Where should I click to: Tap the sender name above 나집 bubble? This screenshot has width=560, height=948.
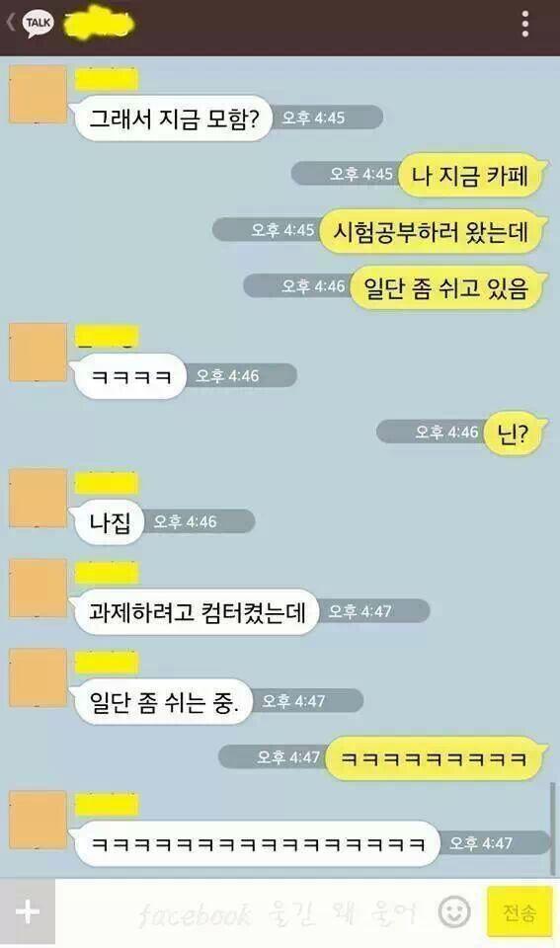tap(107, 483)
